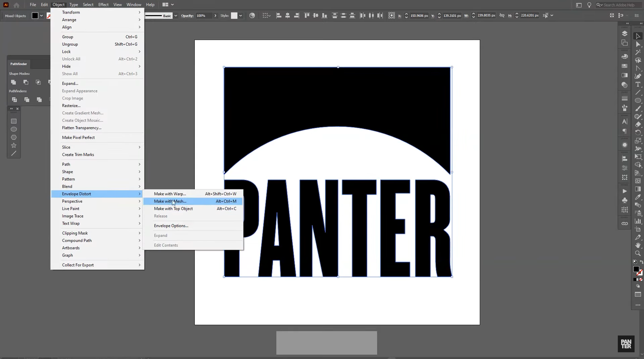Image resolution: width=644 pixels, height=359 pixels.
Task: Click Merge in Pathfinders row
Action: pos(39,100)
